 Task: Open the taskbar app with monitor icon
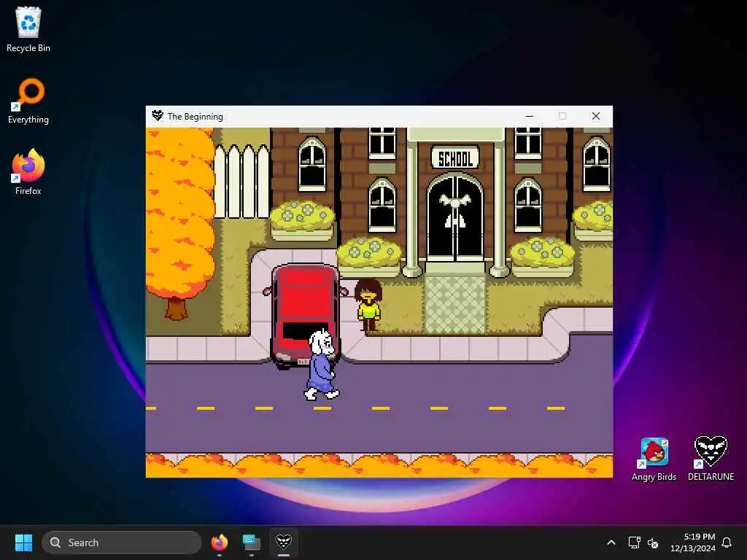pos(251,542)
